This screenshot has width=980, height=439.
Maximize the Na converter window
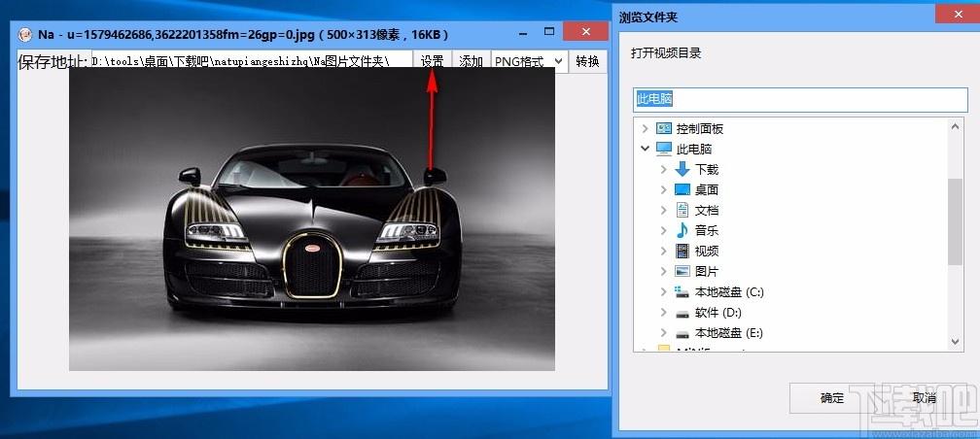pyautogui.click(x=549, y=31)
